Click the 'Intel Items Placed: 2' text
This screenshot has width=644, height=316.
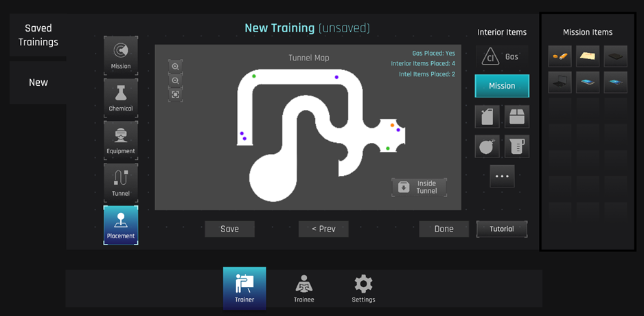point(427,74)
